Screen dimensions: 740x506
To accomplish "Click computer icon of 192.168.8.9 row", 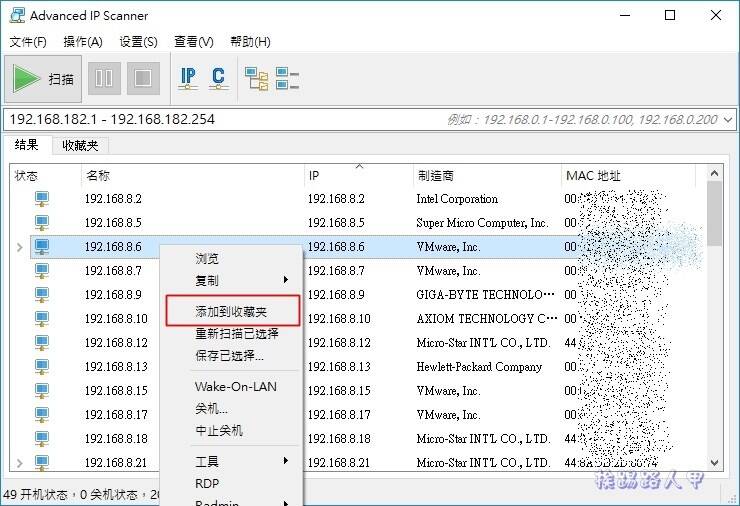I will coord(42,295).
